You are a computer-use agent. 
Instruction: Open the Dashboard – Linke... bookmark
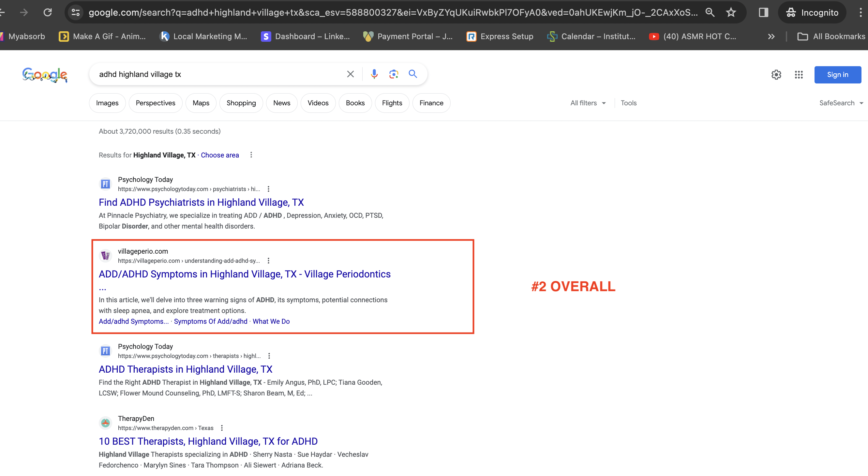[305, 37]
